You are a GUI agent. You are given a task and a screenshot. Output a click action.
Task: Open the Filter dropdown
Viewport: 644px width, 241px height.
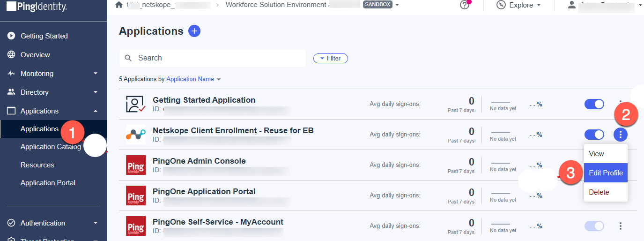click(330, 59)
